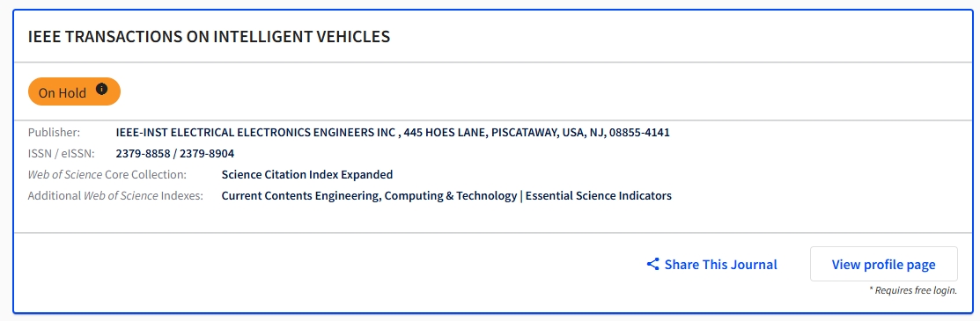980x321 pixels.
Task: Open the View profile page button
Action: 883,264
